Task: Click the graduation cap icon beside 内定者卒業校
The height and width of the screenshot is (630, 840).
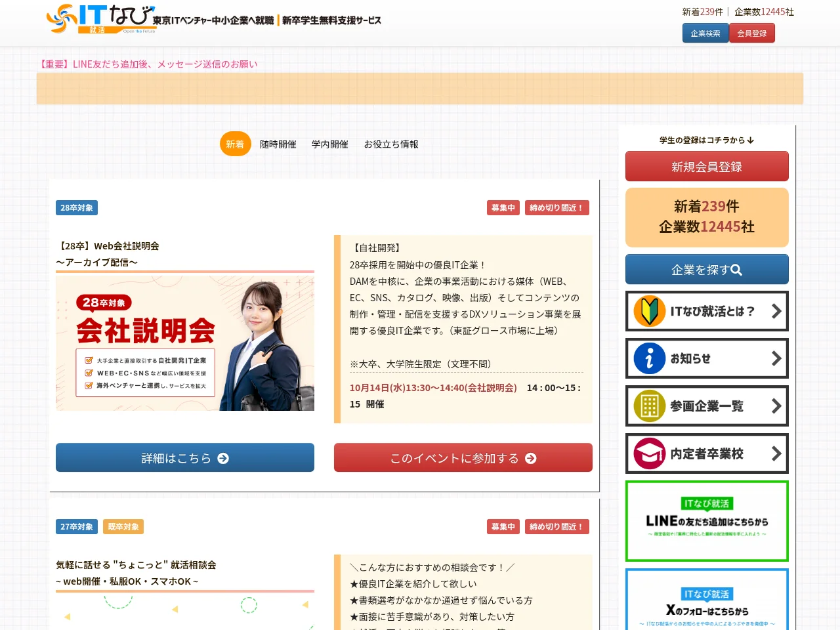Action: pos(650,453)
